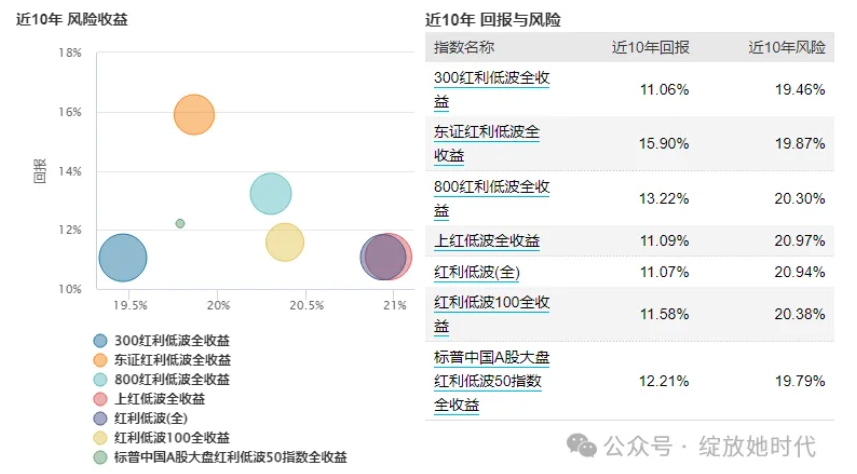Open the 东证红利低波全收益 table link
Image resolution: width=857 pixels, height=474 pixels.
[487, 143]
